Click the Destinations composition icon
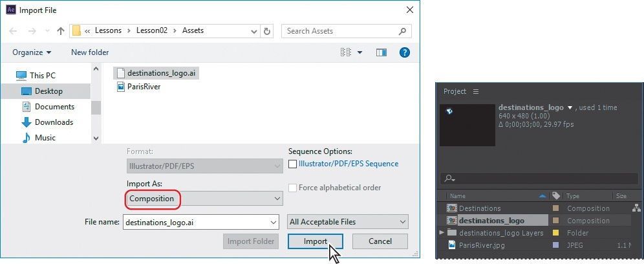 click(452, 208)
